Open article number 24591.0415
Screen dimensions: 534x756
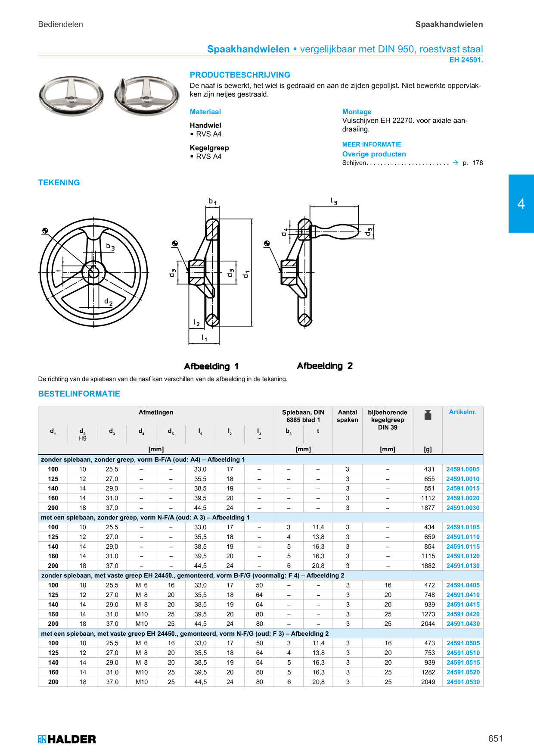point(463,605)
